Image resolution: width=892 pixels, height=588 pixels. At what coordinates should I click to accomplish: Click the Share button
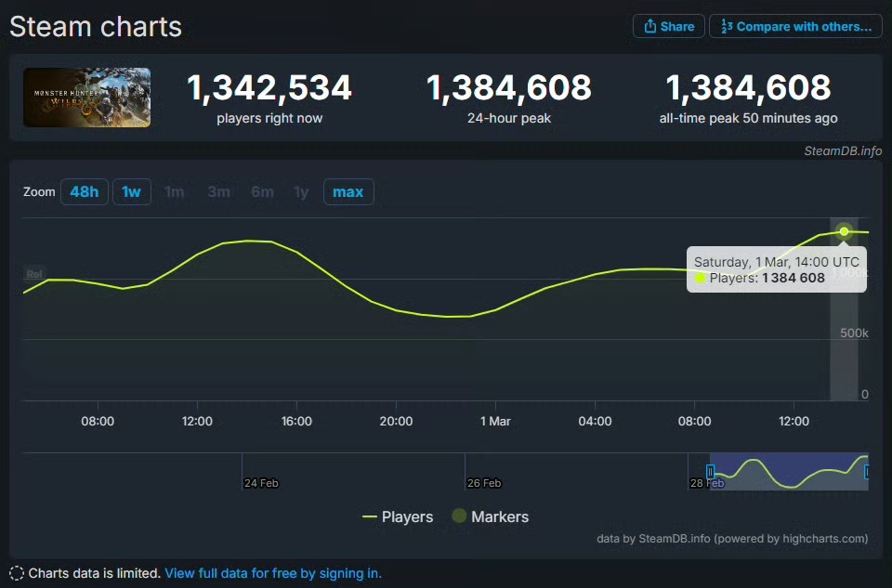point(668,26)
